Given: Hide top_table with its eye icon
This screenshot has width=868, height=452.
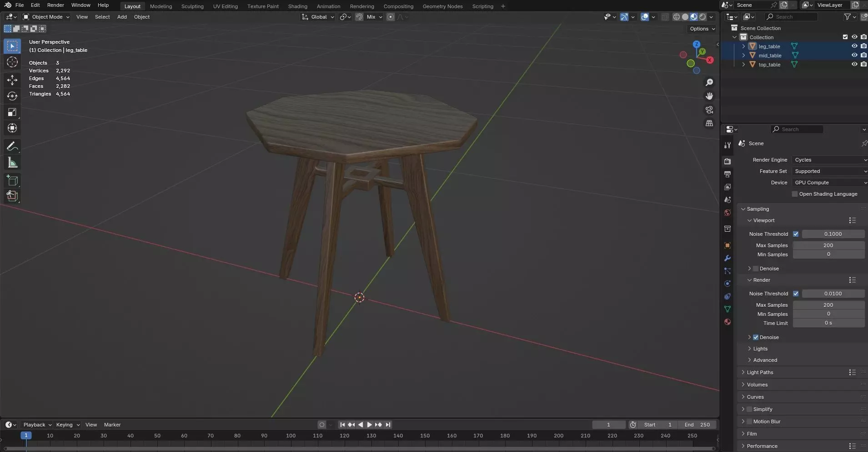Looking at the screenshot, I should coord(854,64).
